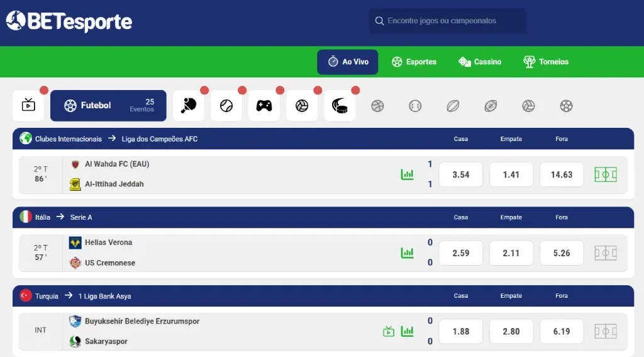Open the Liga dos Campeões AFC league link
The image size is (644, 357).
[159, 139]
